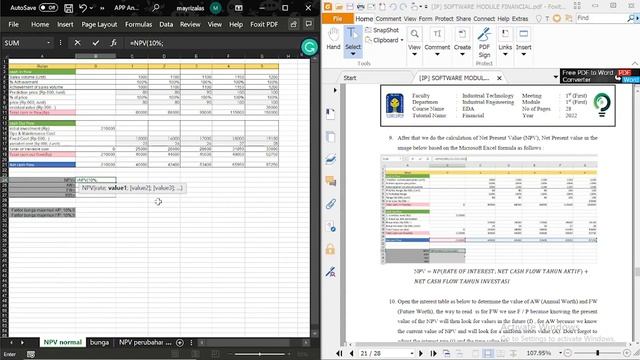Viewport: 640px width, 360px height.
Task: Go to next page in Foxit
Action: [x=421, y=353]
